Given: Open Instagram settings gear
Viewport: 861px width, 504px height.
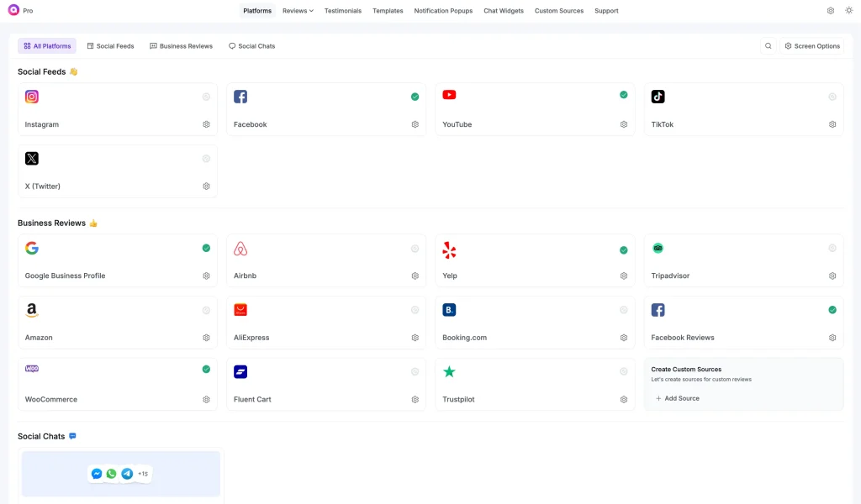Looking at the screenshot, I should 206,124.
